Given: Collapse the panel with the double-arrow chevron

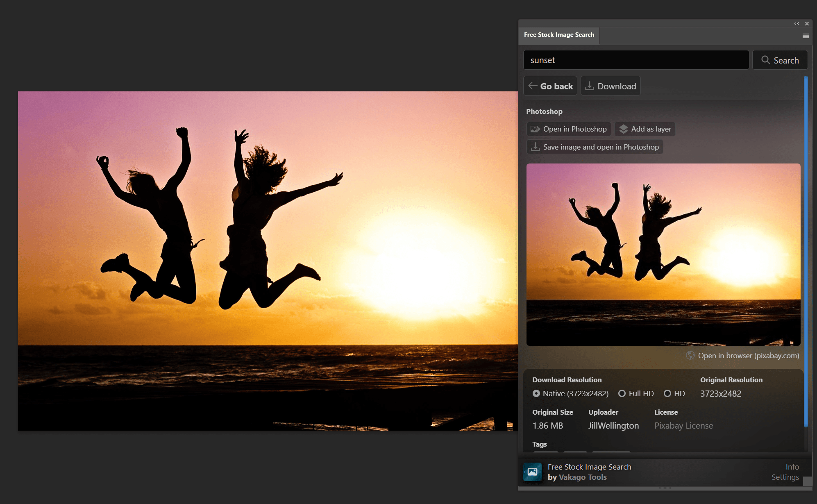Looking at the screenshot, I should point(796,23).
